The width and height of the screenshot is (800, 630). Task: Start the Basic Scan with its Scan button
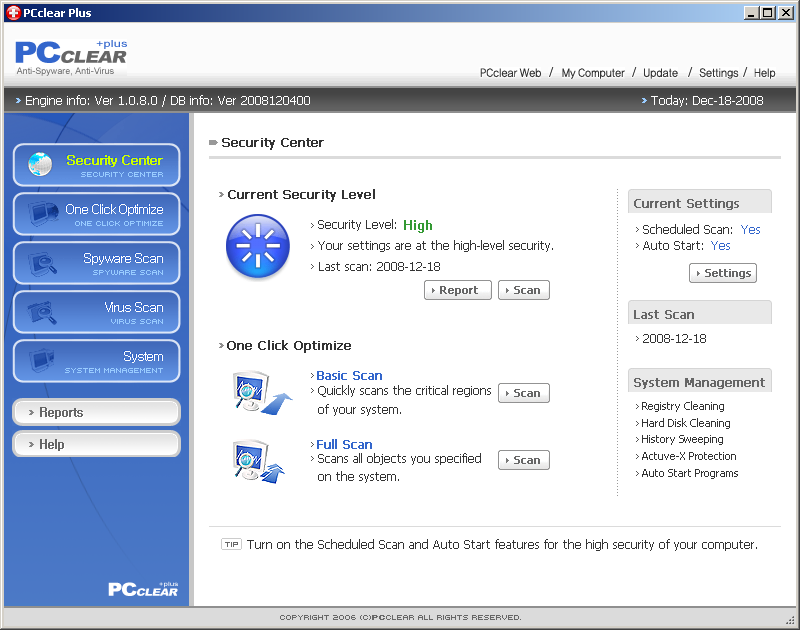524,393
